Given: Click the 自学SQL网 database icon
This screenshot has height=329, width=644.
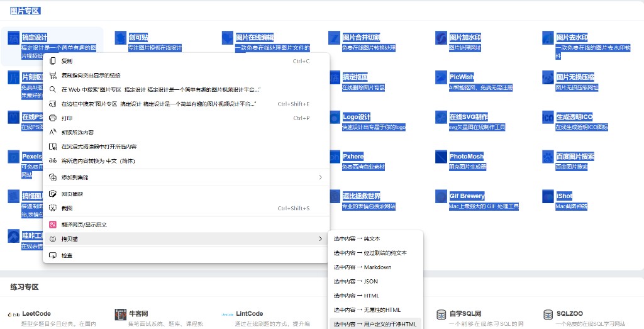Looking at the screenshot, I should [x=441, y=315].
